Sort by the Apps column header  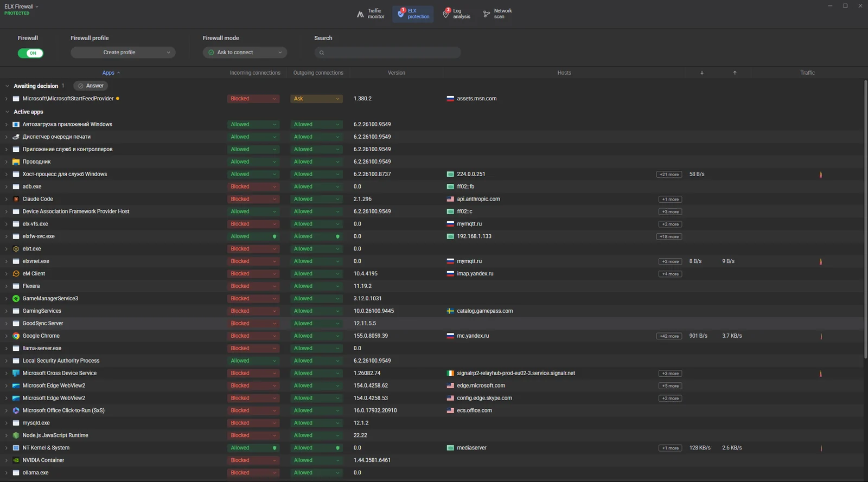(111, 73)
